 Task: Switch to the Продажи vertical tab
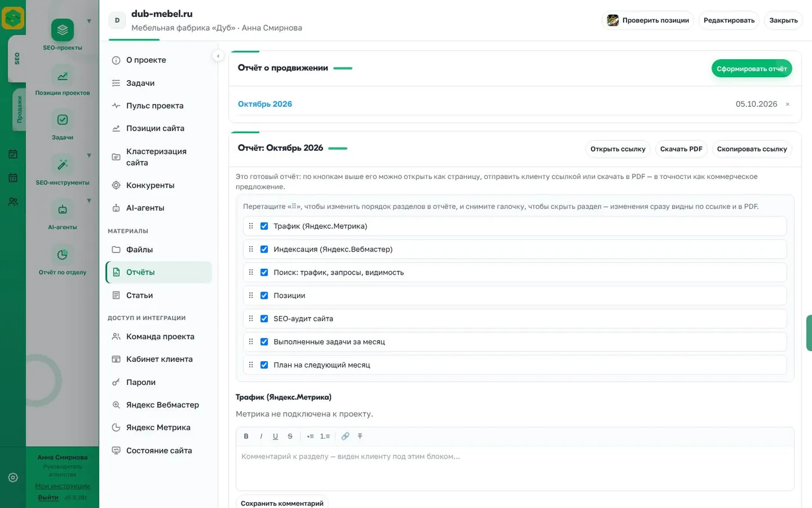pyautogui.click(x=19, y=110)
